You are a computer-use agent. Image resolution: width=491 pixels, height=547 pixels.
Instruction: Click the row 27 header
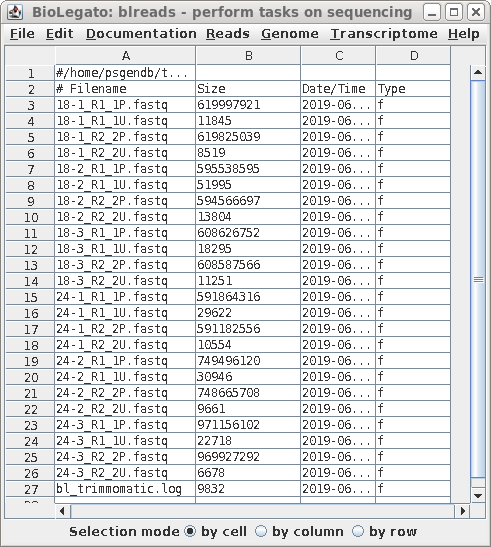30,489
